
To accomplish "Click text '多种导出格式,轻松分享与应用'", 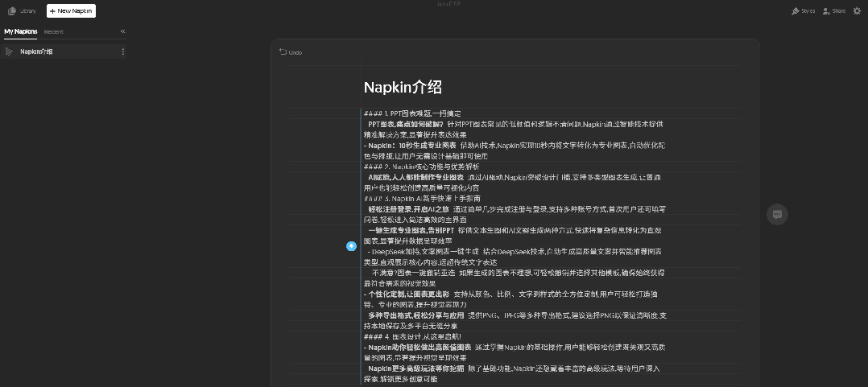I will tap(415, 315).
